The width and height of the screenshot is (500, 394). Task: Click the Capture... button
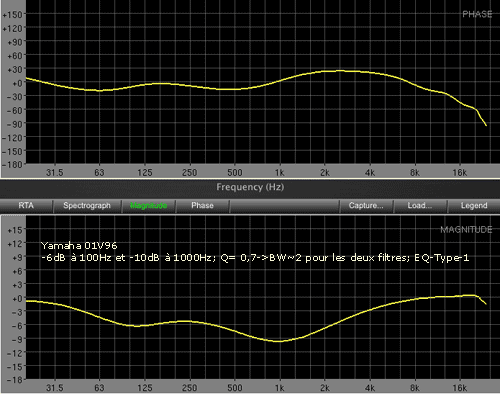[366, 206]
